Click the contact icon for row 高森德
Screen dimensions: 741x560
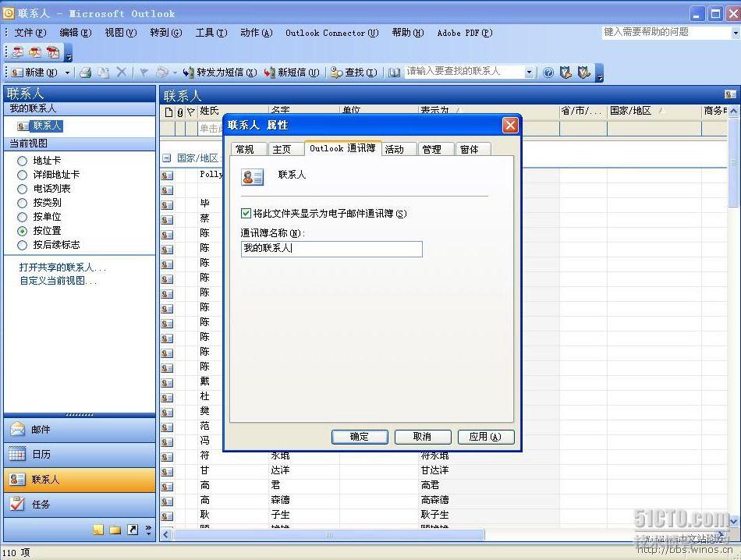pos(167,501)
